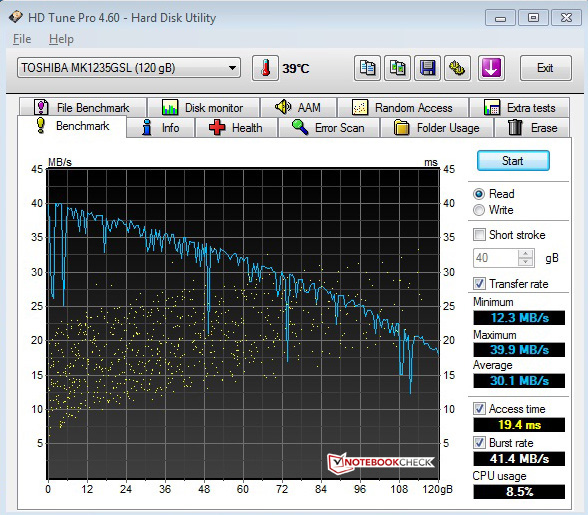Enable the Short stroke checkbox

tap(479, 235)
